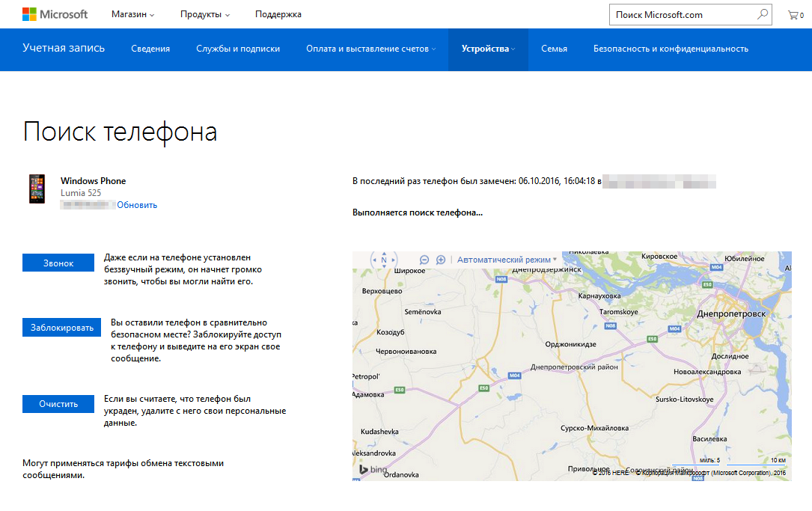The width and height of the screenshot is (812, 511).
Task: Click the Выполняется поиск телефона status text
Action: click(x=418, y=212)
